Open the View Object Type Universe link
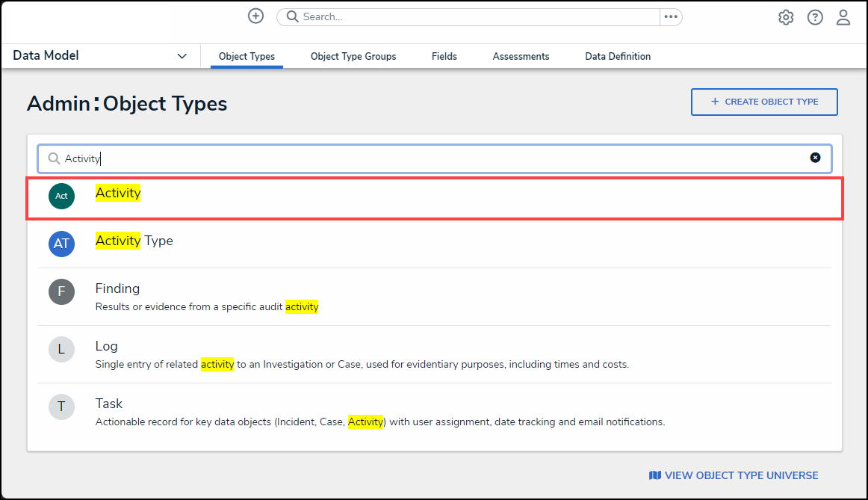The width and height of the screenshot is (868, 500). 734,475
